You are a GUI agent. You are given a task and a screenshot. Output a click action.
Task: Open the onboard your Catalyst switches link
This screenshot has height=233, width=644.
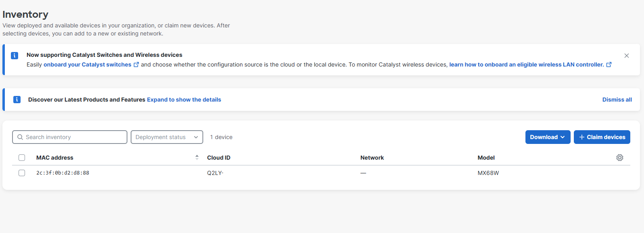coord(88,64)
